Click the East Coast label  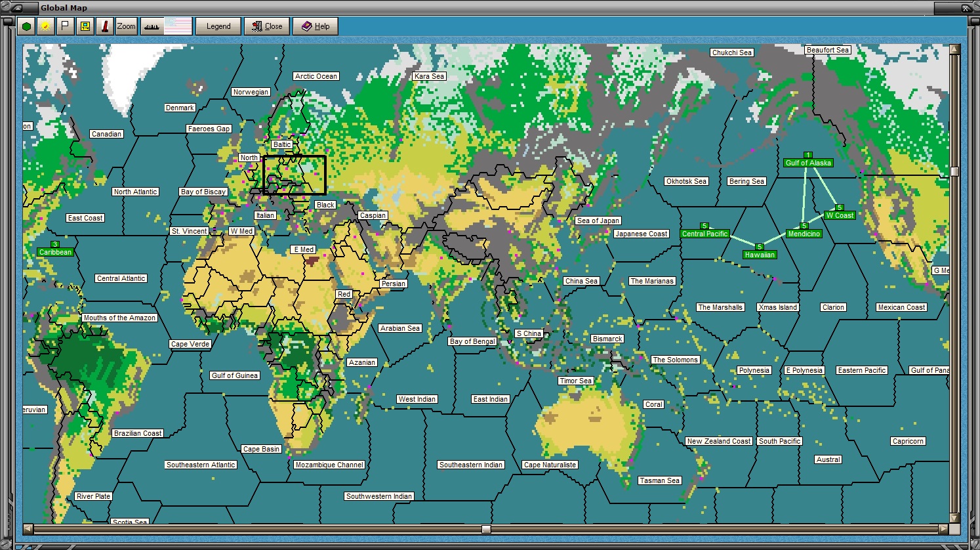(x=85, y=218)
